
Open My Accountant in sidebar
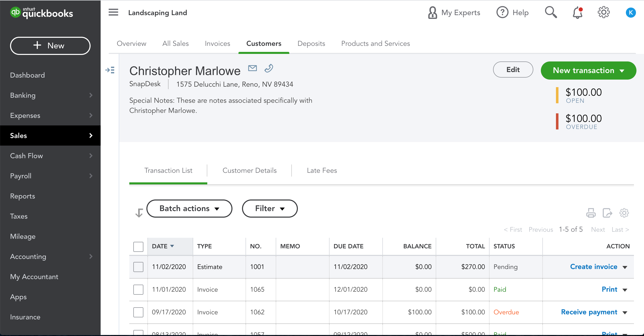click(50, 277)
